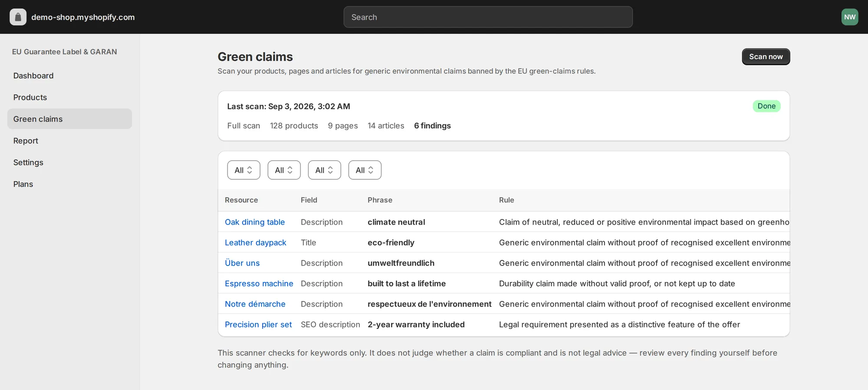Click the 'Title' field cell for Leather daypack
Screen dimensions: 868x390
309,243
